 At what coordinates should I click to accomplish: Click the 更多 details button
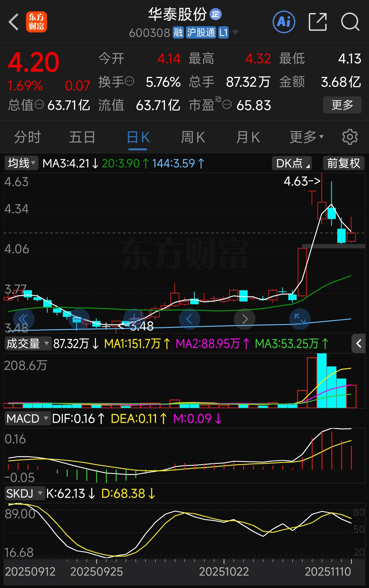342,105
